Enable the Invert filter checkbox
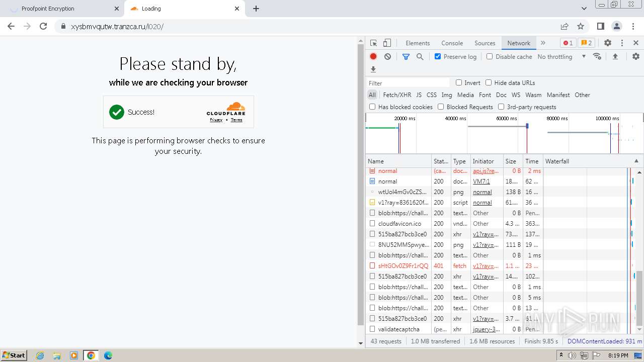Viewport: 644px width, 362px height. pos(459,82)
